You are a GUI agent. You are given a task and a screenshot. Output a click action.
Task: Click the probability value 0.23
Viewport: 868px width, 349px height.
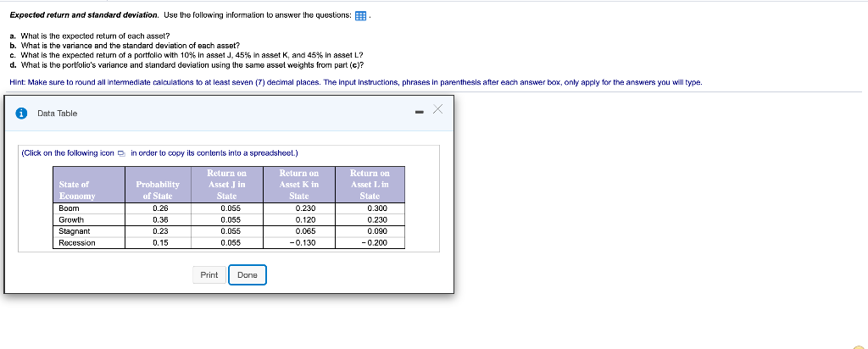coord(160,231)
